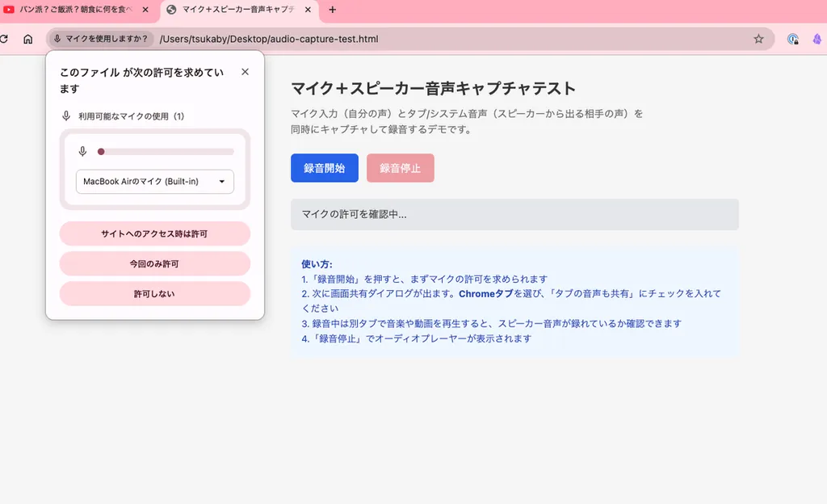Click the address bar file path
Image resolution: width=827 pixels, height=504 pixels.
(x=269, y=39)
